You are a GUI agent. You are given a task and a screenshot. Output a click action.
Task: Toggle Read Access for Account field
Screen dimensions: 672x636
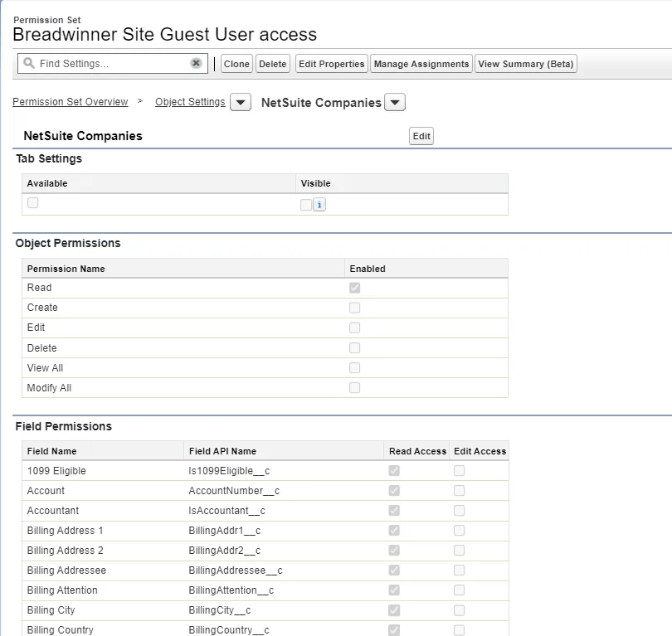(x=394, y=490)
